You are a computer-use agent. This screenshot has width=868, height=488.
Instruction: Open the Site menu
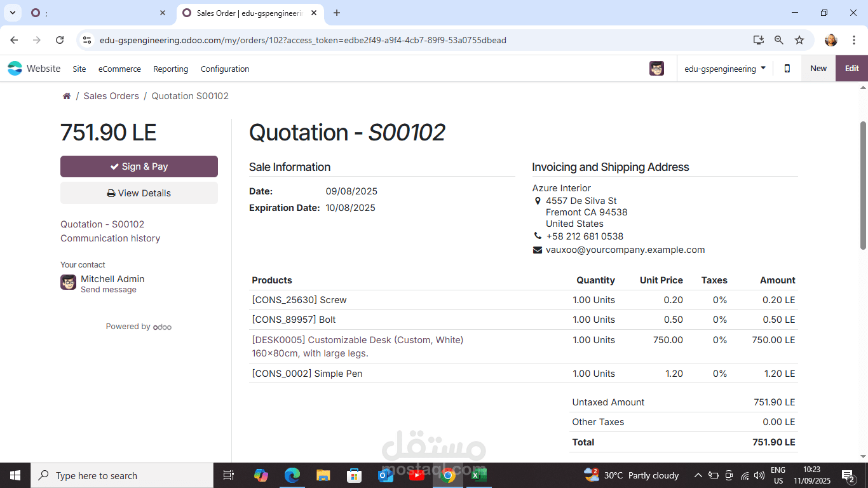(x=79, y=69)
